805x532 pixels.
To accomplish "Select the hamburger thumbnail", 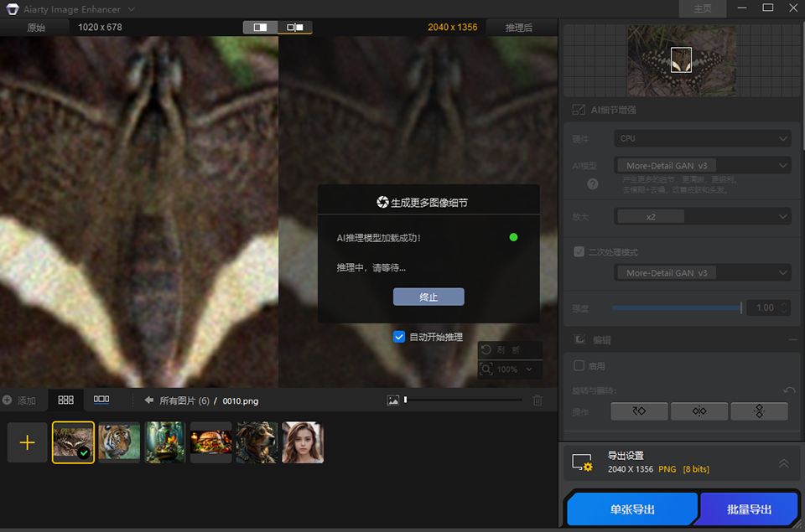I will tap(211, 442).
